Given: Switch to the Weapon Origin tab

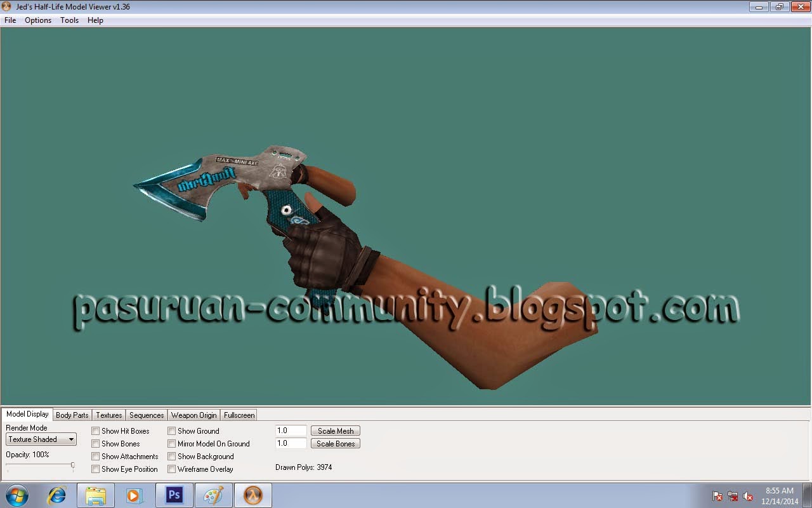Looking at the screenshot, I should tap(193, 415).
